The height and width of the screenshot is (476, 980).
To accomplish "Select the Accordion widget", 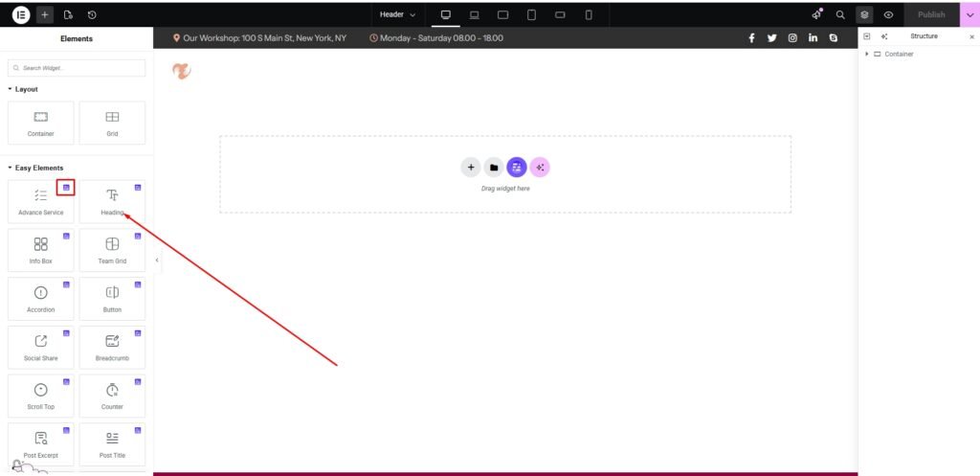I will (x=40, y=297).
